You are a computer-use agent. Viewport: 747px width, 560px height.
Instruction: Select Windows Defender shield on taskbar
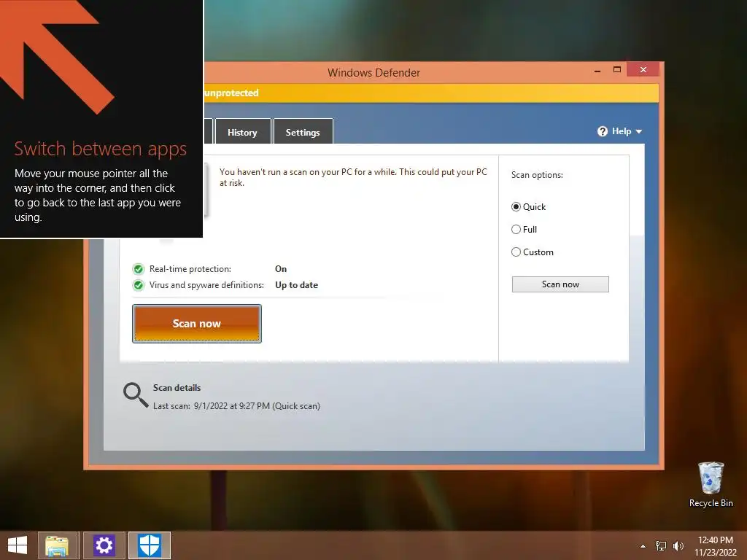tap(149, 545)
